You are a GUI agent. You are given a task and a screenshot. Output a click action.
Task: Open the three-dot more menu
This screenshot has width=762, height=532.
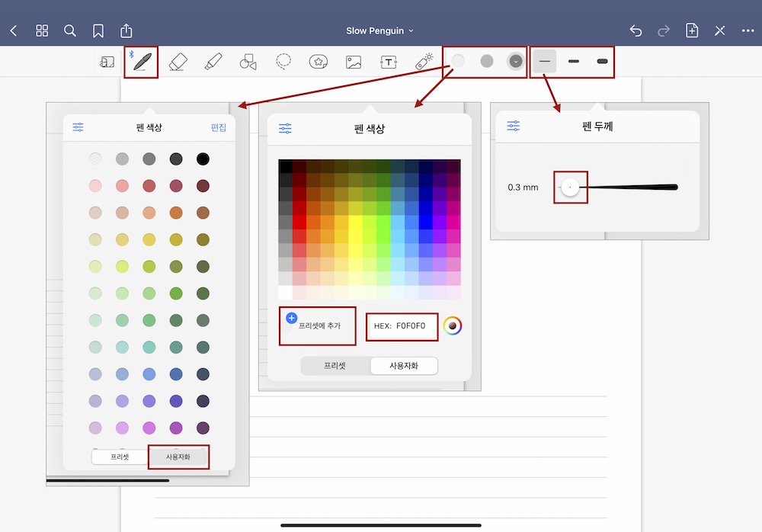pyautogui.click(x=748, y=30)
